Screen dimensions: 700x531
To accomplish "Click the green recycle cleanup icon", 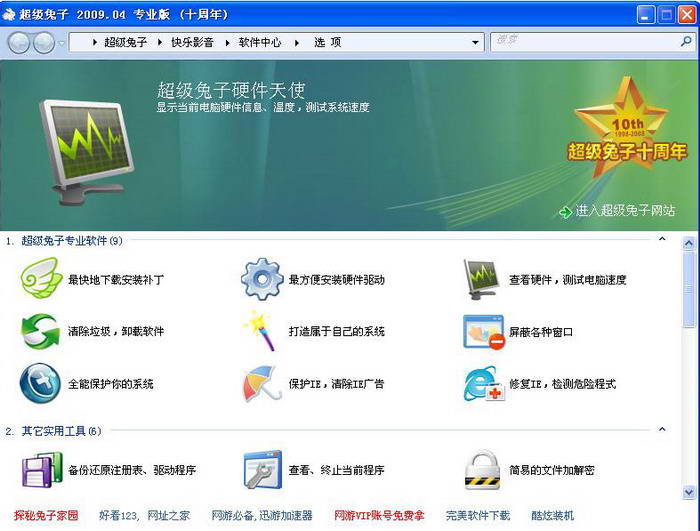I will click(x=40, y=331).
